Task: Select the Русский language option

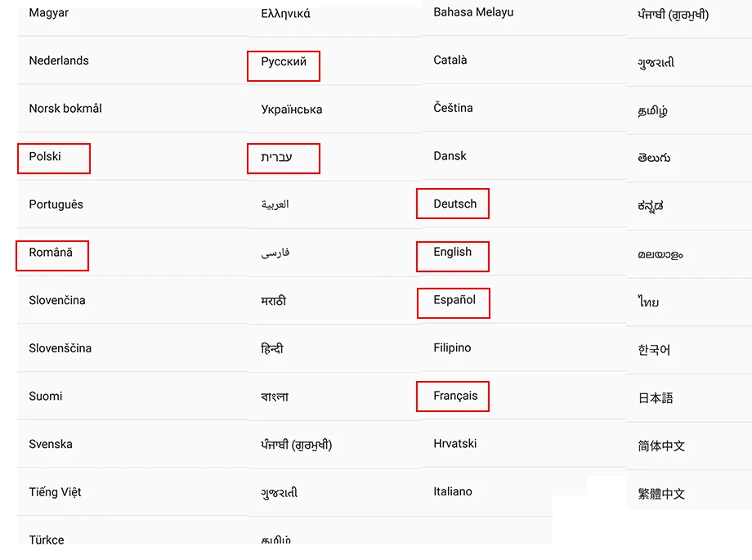Action: [x=284, y=62]
